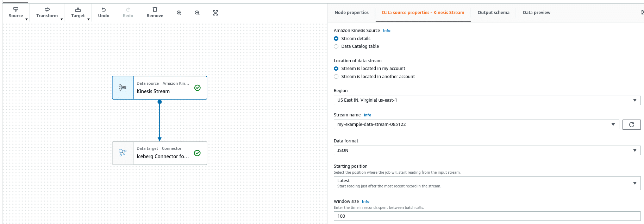Open the Data preview tab
This screenshot has width=644, height=224.
point(536,13)
